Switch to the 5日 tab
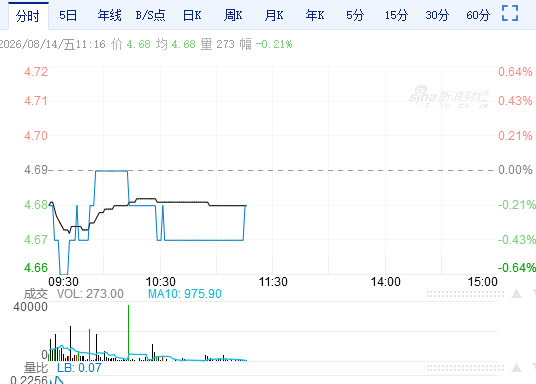 (x=68, y=15)
